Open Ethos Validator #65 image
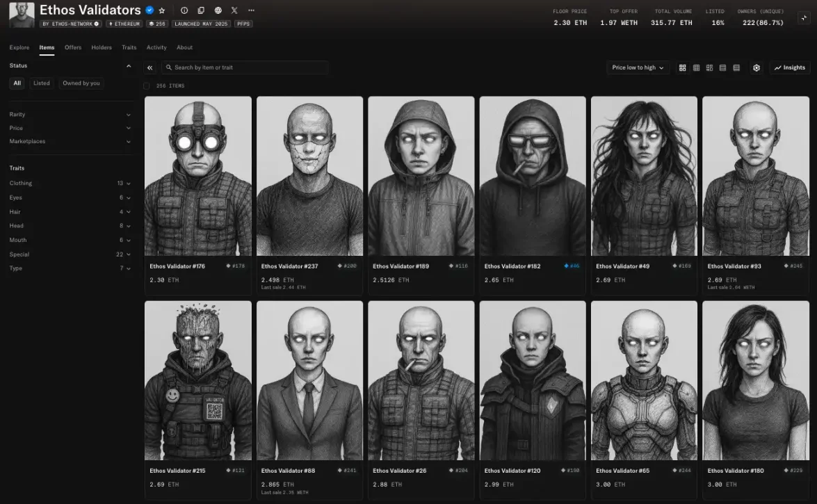The image size is (817, 504). point(644,380)
